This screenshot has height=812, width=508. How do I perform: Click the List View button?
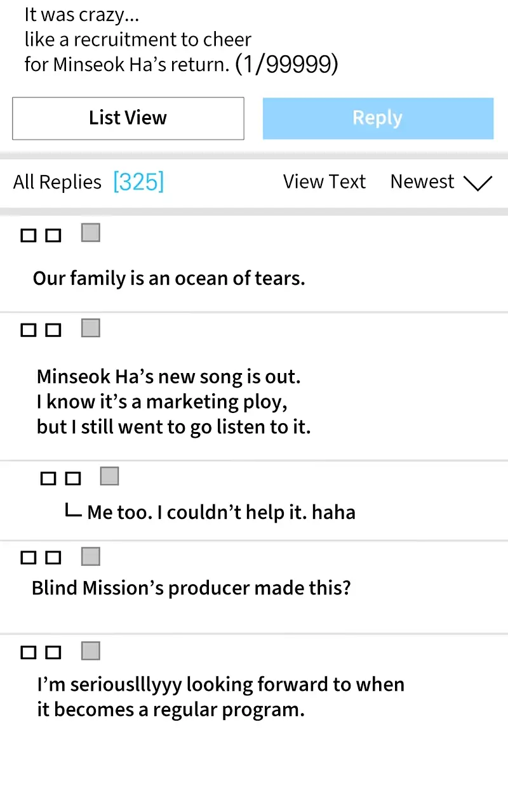coord(128,118)
